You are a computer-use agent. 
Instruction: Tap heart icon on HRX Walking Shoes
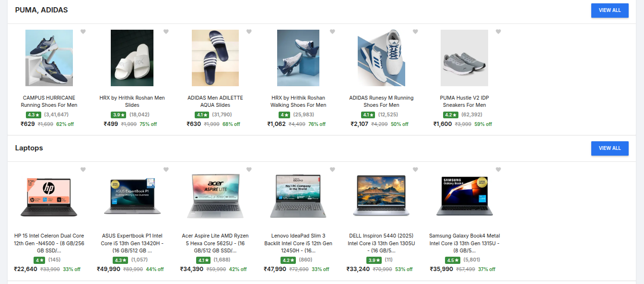[332, 32]
